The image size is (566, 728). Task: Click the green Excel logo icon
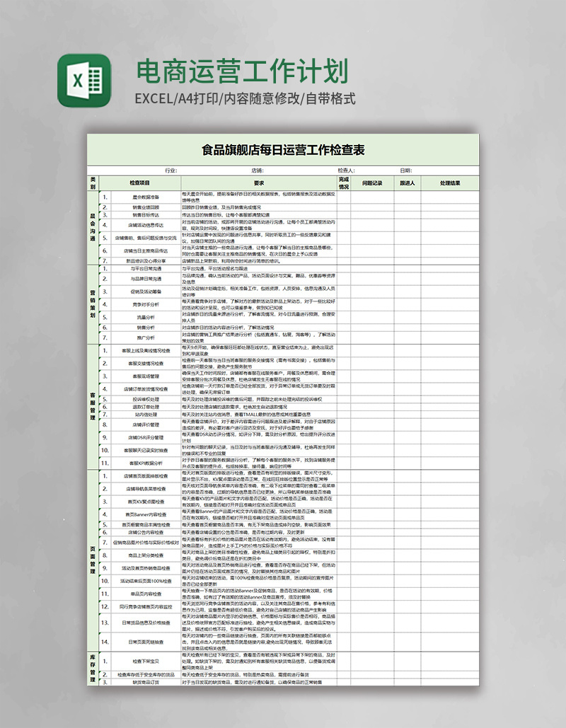[78, 79]
